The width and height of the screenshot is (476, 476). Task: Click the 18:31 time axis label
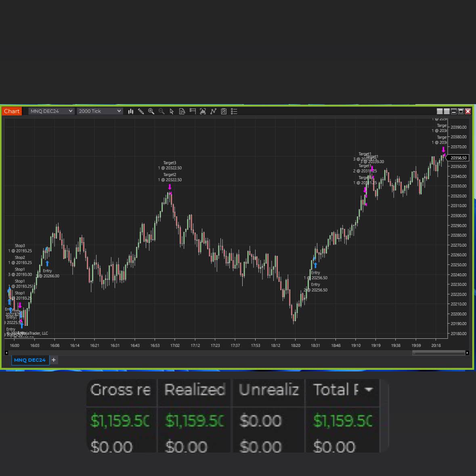coord(315,346)
